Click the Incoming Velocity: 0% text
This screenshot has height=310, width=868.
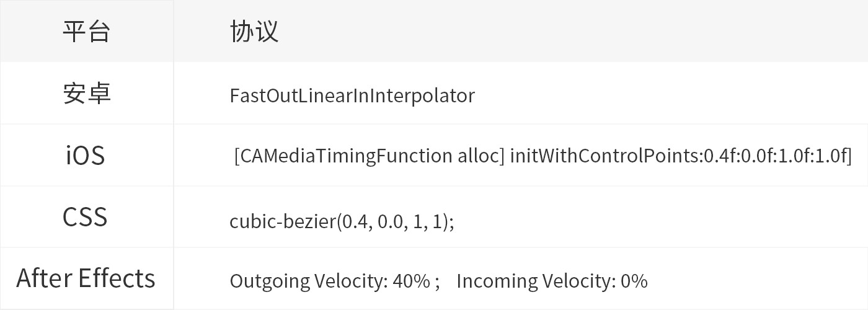(x=552, y=281)
